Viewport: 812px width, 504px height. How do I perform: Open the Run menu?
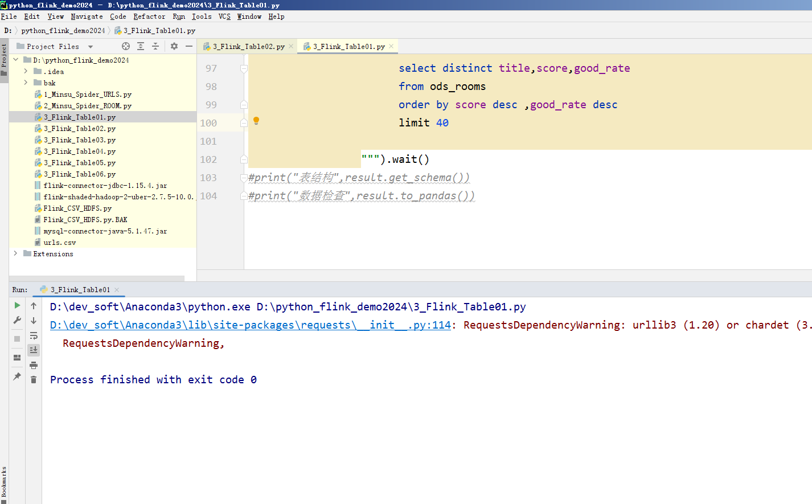pos(179,17)
